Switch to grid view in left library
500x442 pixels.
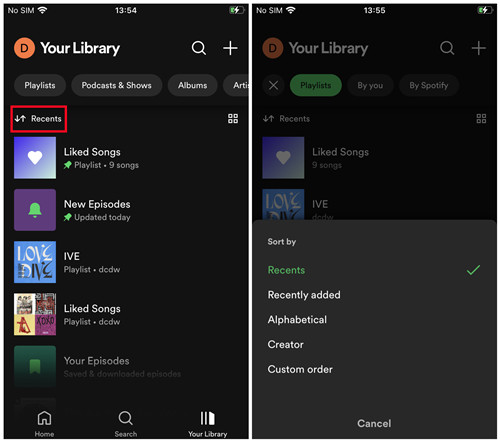[x=233, y=118]
